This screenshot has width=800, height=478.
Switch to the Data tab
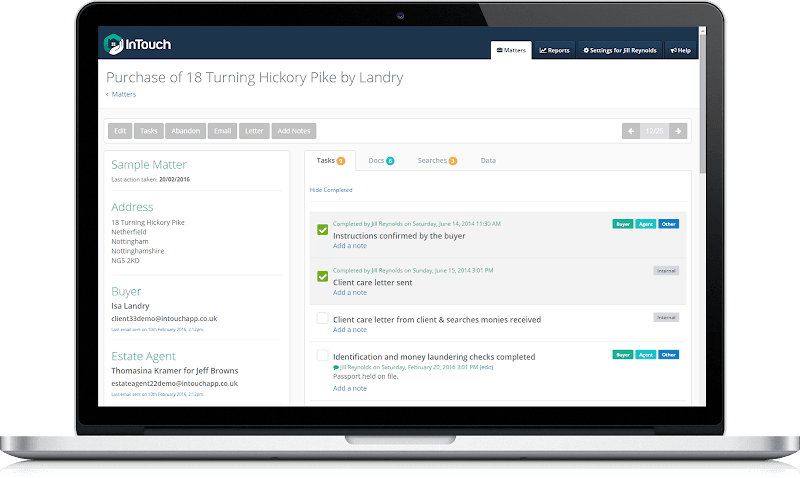[488, 161]
